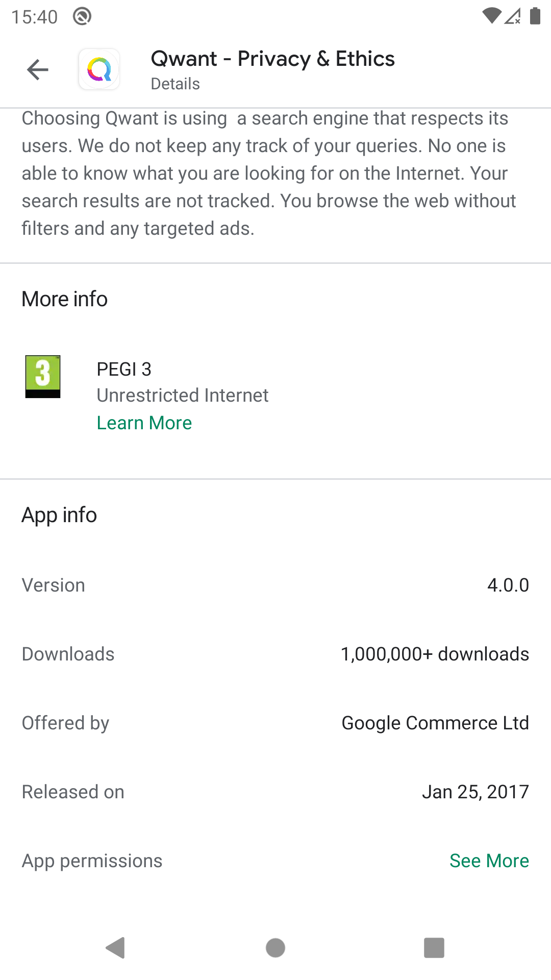Select the Downloads count row
551x980 pixels.
tap(275, 654)
